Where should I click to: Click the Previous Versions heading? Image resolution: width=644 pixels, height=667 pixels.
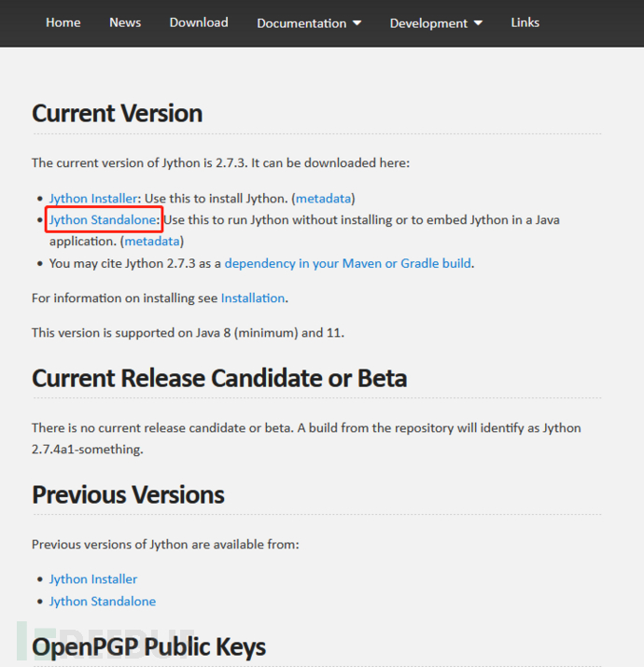point(128,494)
